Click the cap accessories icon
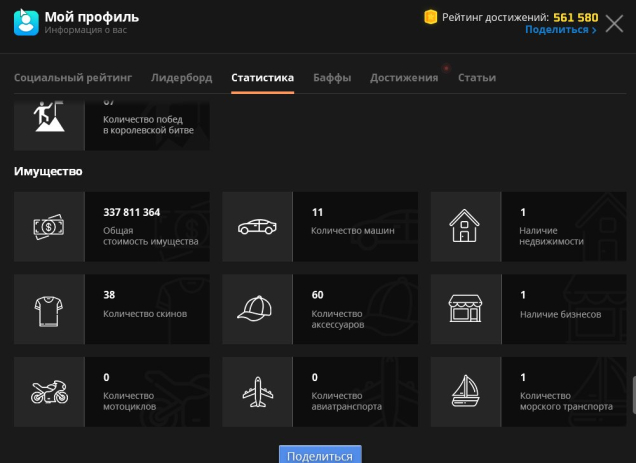 pyautogui.click(x=257, y=310)
